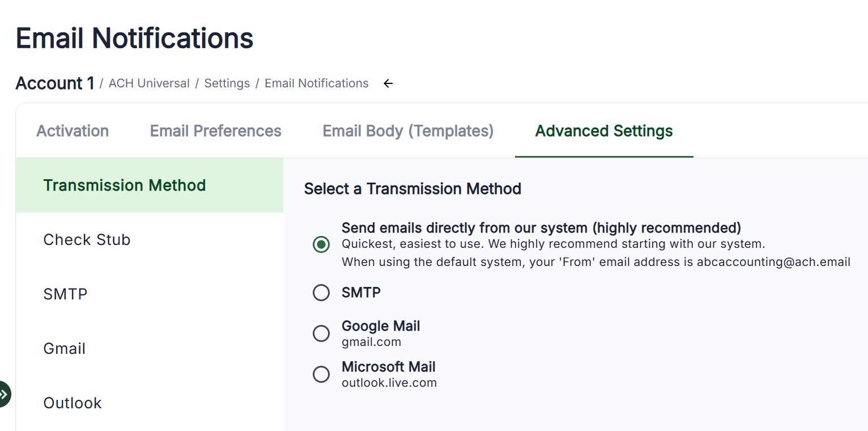Select Check Stub in side menu
868x431 pixels.
pos(87,240)
